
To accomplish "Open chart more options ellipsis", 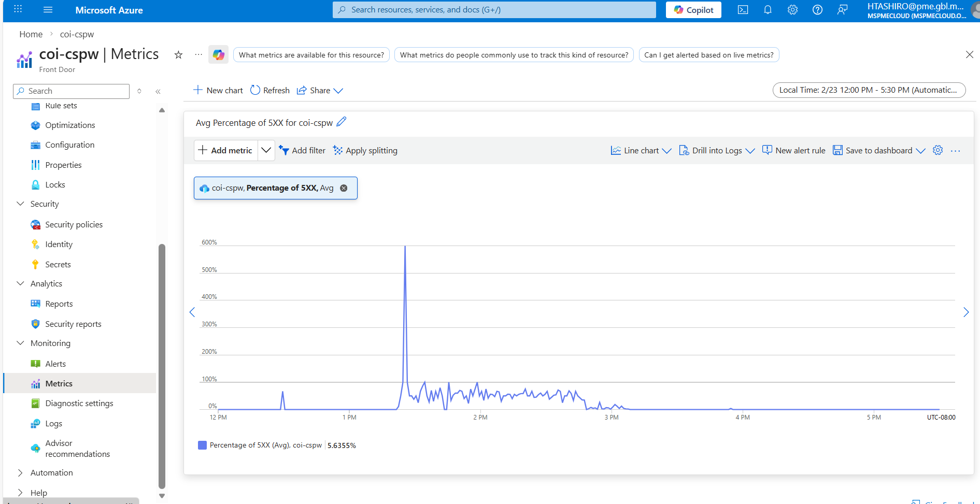I will coord(956,151).
